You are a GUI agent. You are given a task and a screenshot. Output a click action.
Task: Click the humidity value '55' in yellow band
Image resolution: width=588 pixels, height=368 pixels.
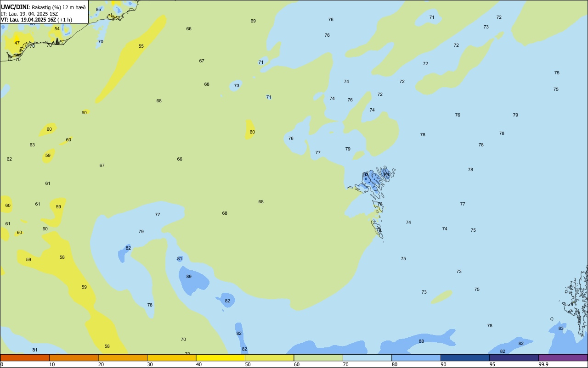[x=141, y=46]
